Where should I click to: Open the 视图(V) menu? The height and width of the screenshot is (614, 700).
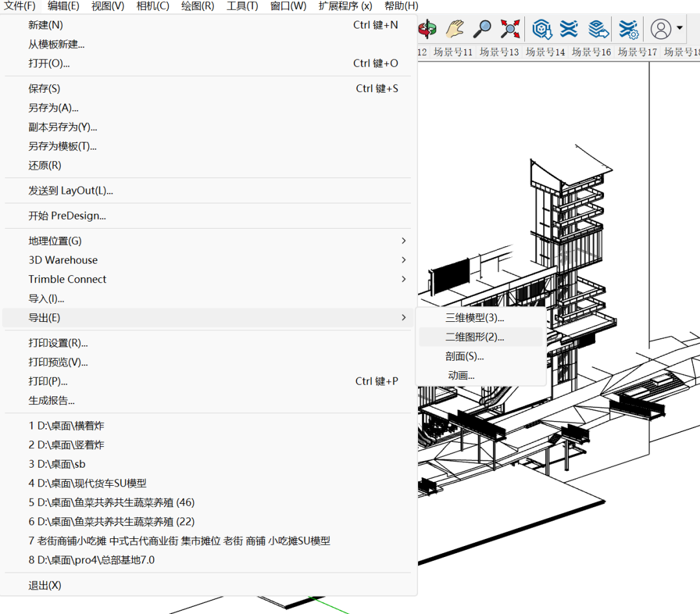108,6
